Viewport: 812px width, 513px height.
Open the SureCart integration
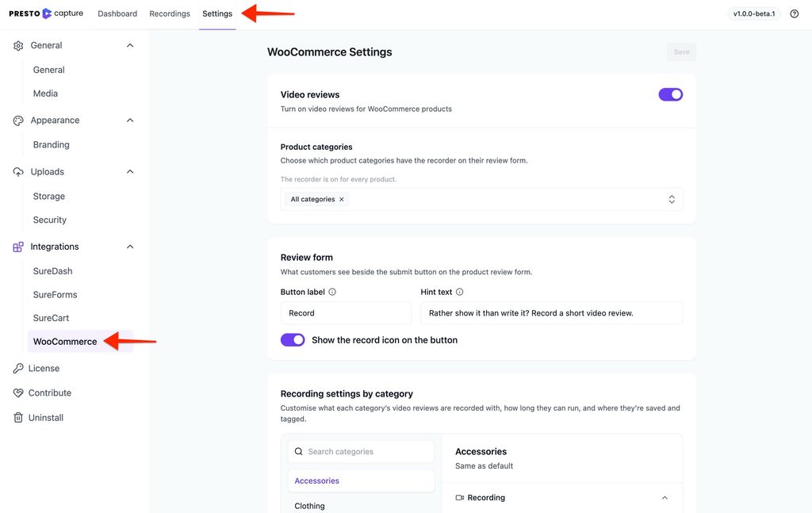52,318
